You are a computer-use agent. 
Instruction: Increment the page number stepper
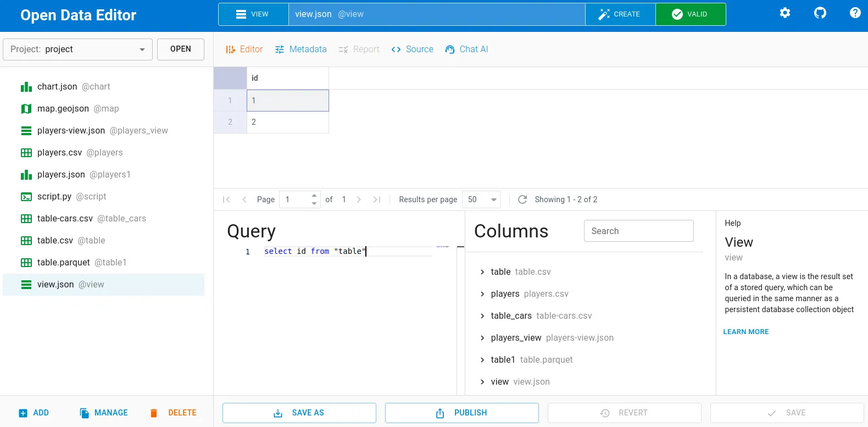coord(314,196)
